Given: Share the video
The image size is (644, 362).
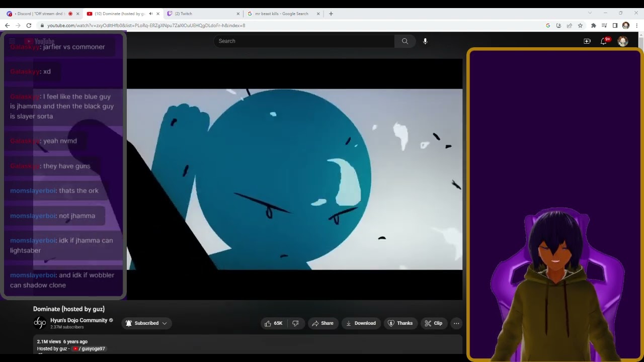Looking at the screenshot, I should [x=323, y=323].
